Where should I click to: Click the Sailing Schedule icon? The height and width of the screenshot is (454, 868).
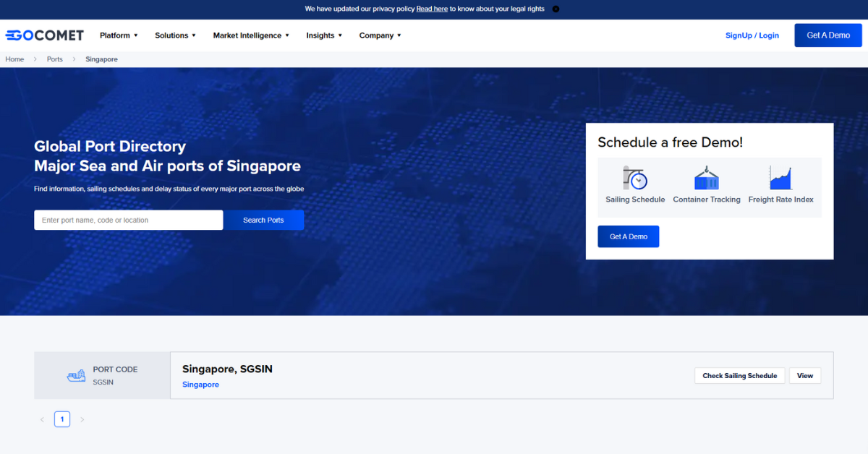(x=635, y=178)
